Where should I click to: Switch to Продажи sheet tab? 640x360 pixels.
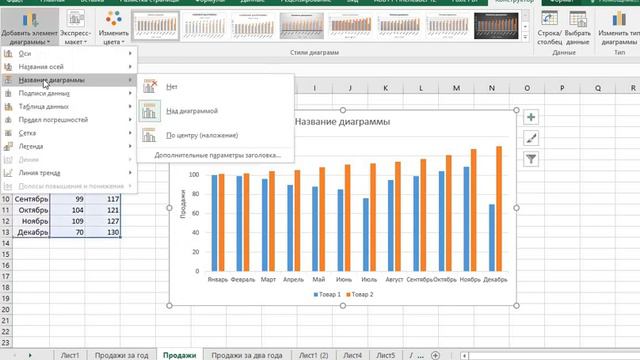[180, 355]
